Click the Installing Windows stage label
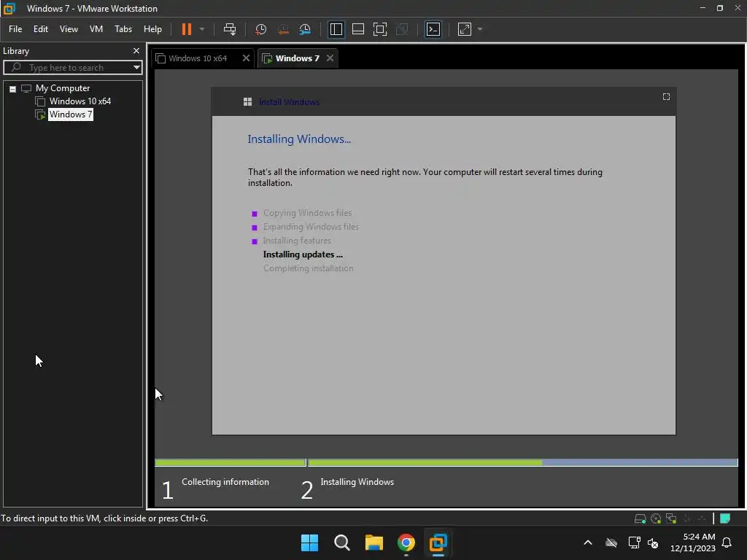Viewport: 747px width, 560px height. (x=357, y=482)
